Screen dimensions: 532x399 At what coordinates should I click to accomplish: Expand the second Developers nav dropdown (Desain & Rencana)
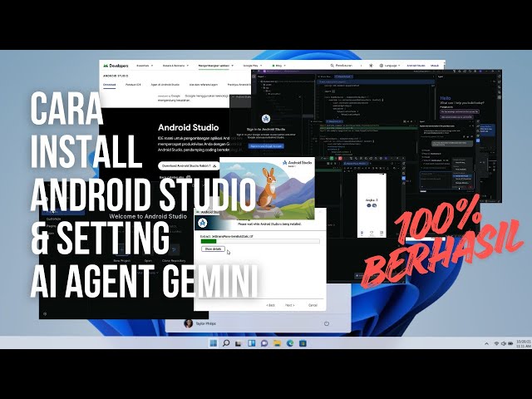pyautogui.click(x=175, y=66)
